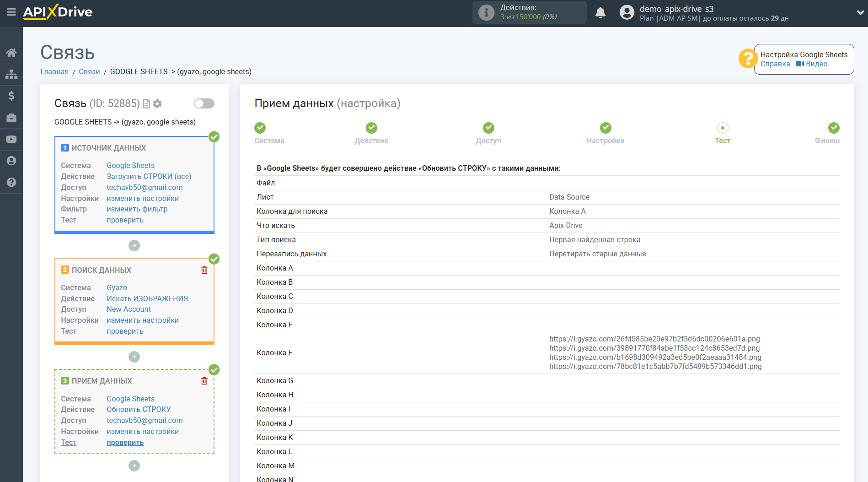Open the billing dollar icon in the sidebar
The image size is (868, 482).
pos(11,96)
